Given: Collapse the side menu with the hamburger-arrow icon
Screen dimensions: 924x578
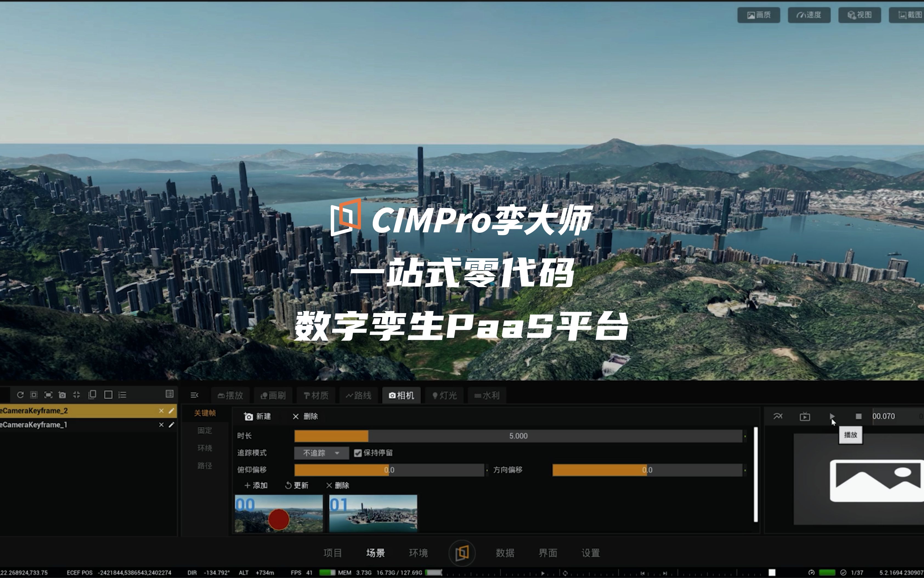Looking at the screenshot, I should point(194,395).
